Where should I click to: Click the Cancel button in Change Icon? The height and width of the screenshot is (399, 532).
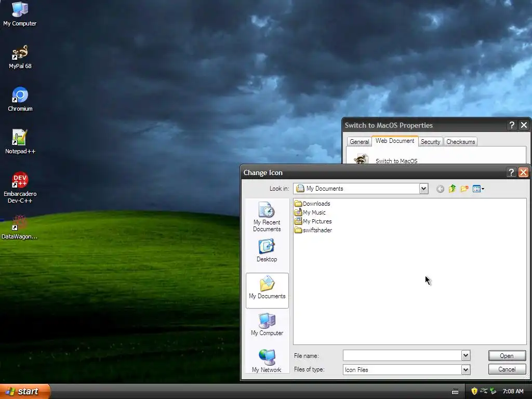click(507, 369)
